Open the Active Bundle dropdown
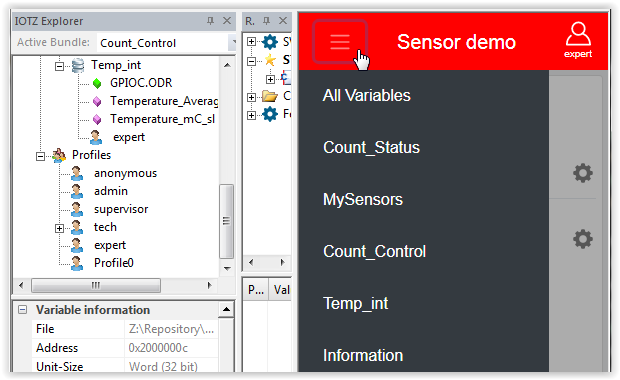The width and height of the screenshot is (620, 380). click(x=233, y=42)
